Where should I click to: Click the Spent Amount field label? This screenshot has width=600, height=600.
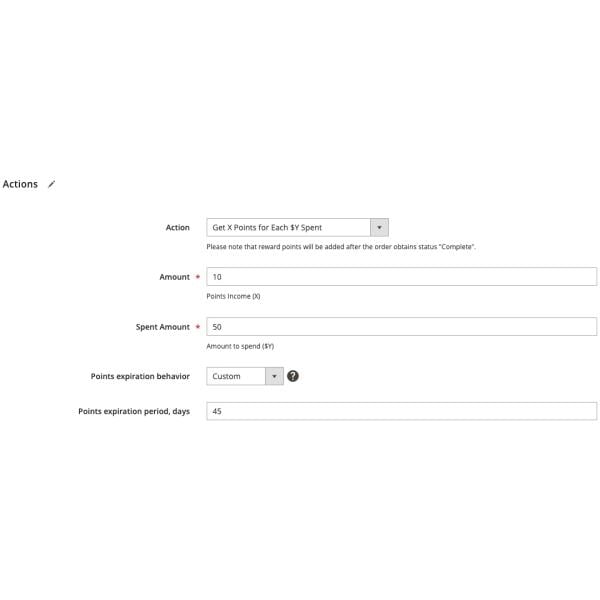click(163, 327)
